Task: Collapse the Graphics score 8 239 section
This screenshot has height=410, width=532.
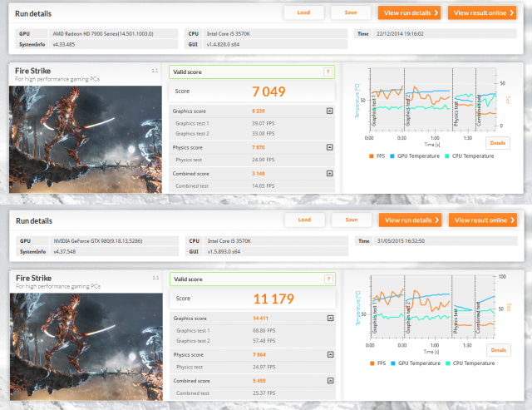Action: 329,111
